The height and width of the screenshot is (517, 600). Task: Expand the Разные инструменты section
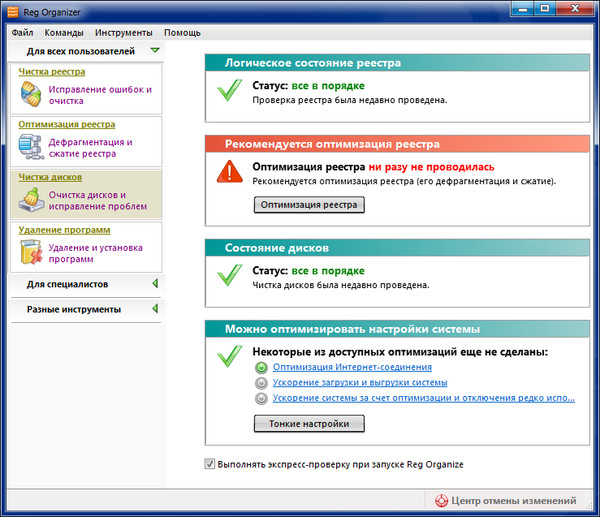[154, 309]
